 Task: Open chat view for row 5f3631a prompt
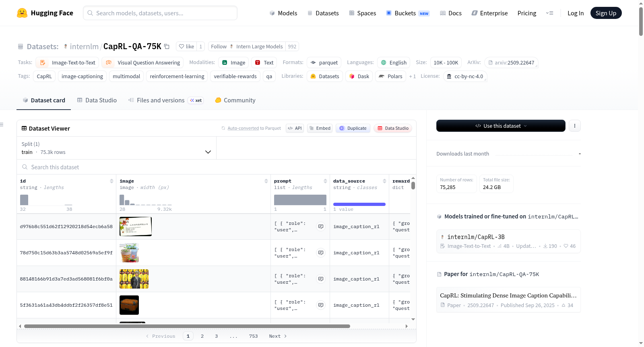[x=321, y=305]
